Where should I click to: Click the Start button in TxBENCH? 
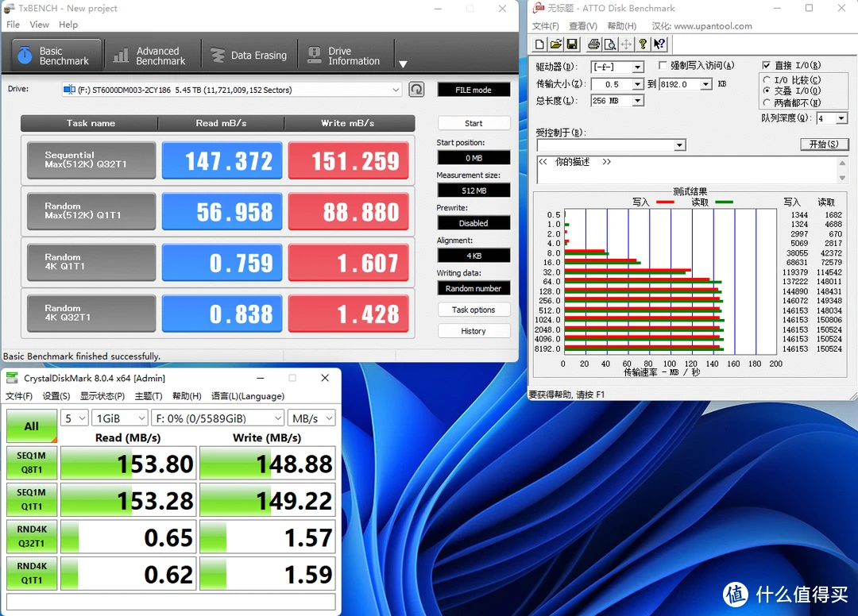point(473,123)
